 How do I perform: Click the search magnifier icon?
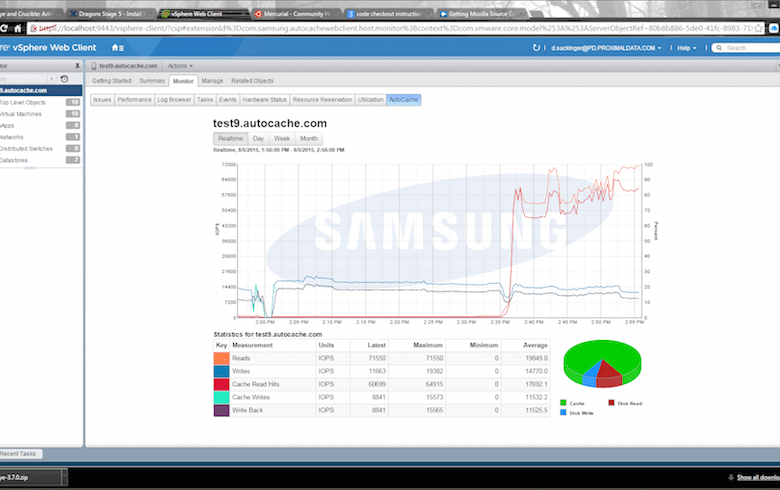[x=719, y=48]
